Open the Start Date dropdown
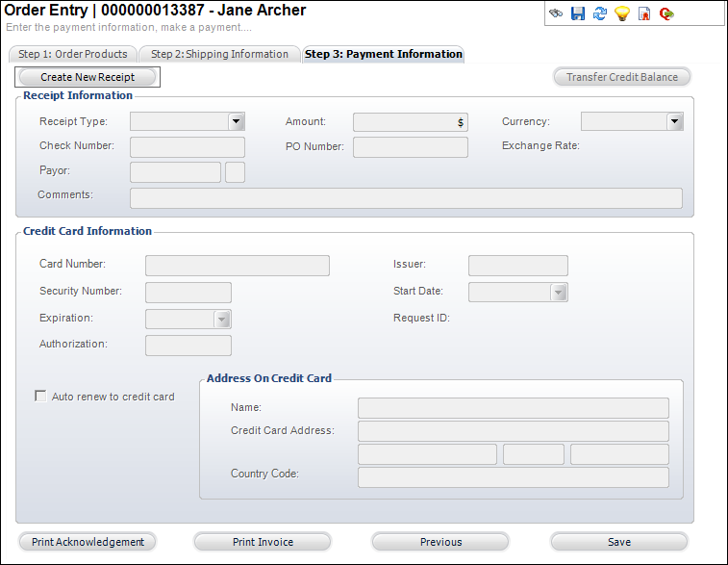The width and height of the screenshot is (728, 565). (559, 293)
